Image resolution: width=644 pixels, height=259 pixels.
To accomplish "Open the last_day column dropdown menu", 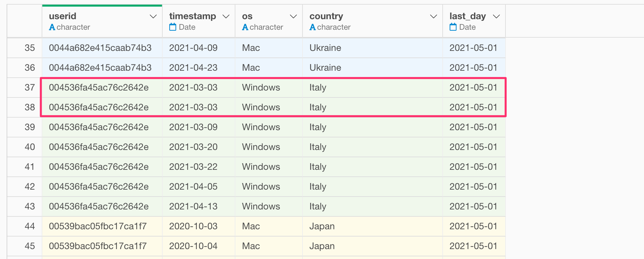I will pos(496,17).
